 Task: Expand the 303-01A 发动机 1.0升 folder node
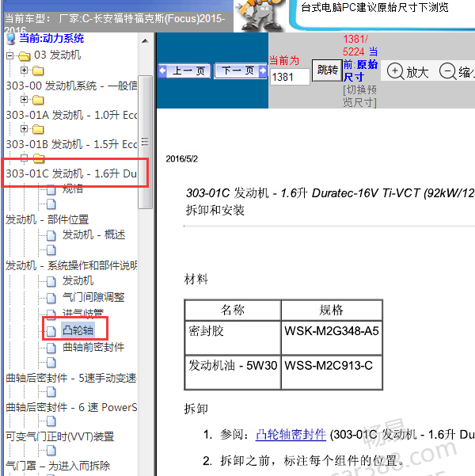click(24, 100)
